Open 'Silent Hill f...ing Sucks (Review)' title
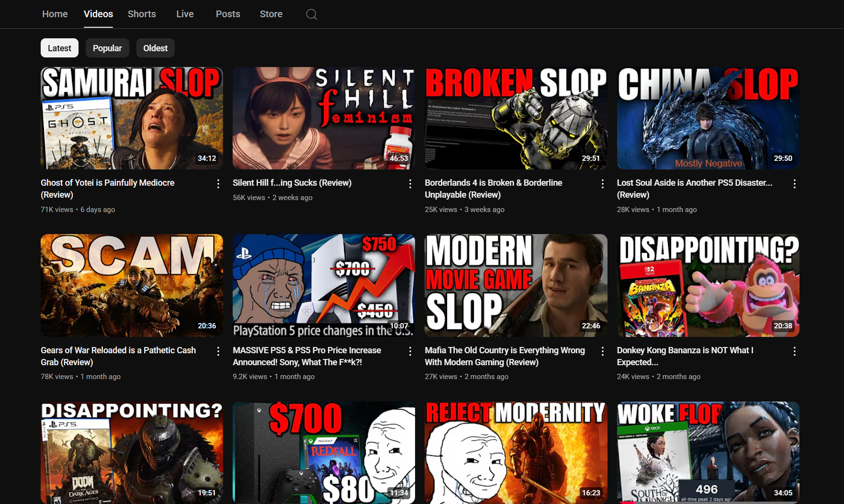Viewport: 844px width, 504px height. coord(292,183)
